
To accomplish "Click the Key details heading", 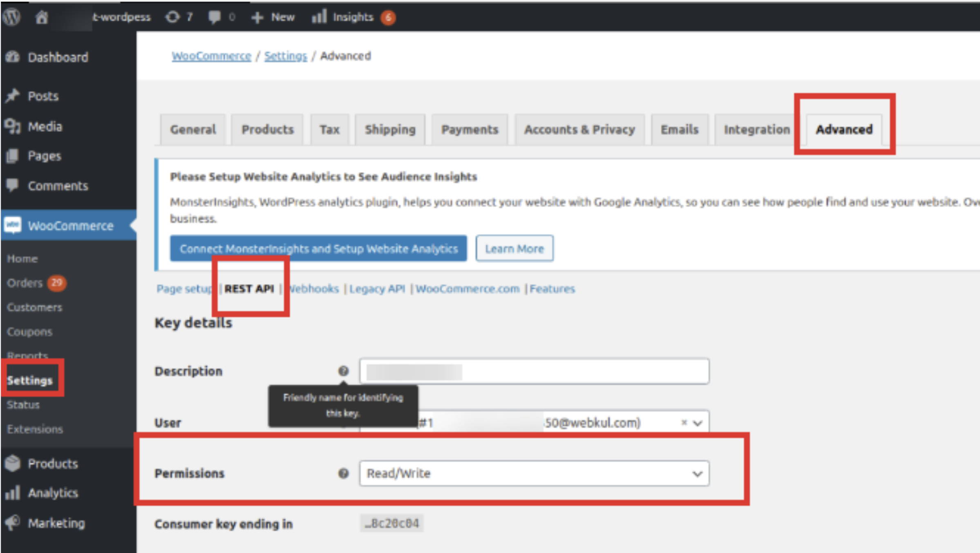I will coord(193,323).
